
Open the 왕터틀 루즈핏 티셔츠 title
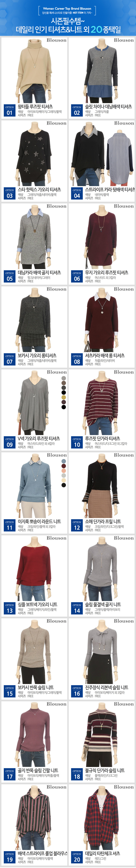[35, 106]
